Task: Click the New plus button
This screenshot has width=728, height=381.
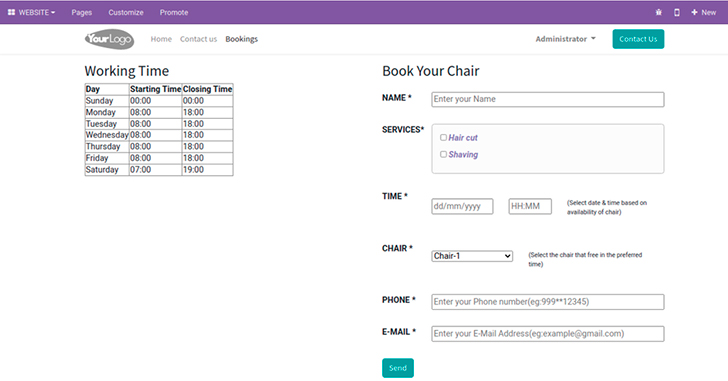Action: coord(703,13)
